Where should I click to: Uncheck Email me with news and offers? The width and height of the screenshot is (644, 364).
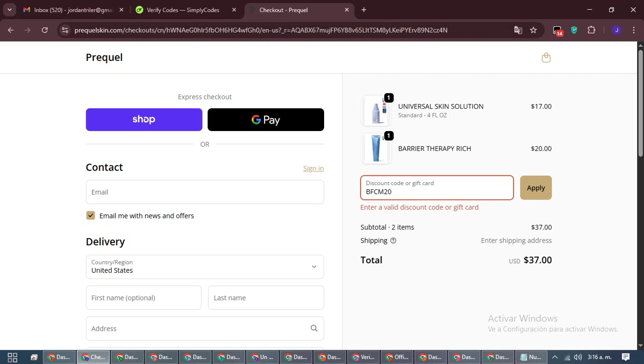pos(91,215)
